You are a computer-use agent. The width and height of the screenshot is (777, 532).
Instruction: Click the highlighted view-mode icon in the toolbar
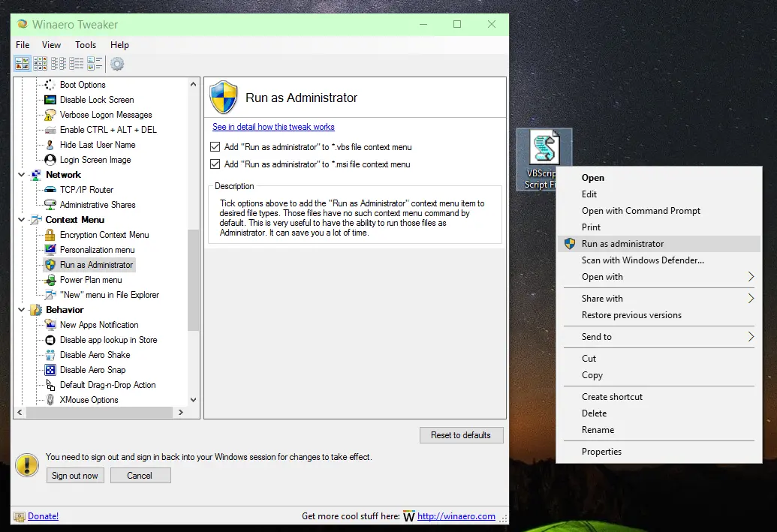(23, 63)
